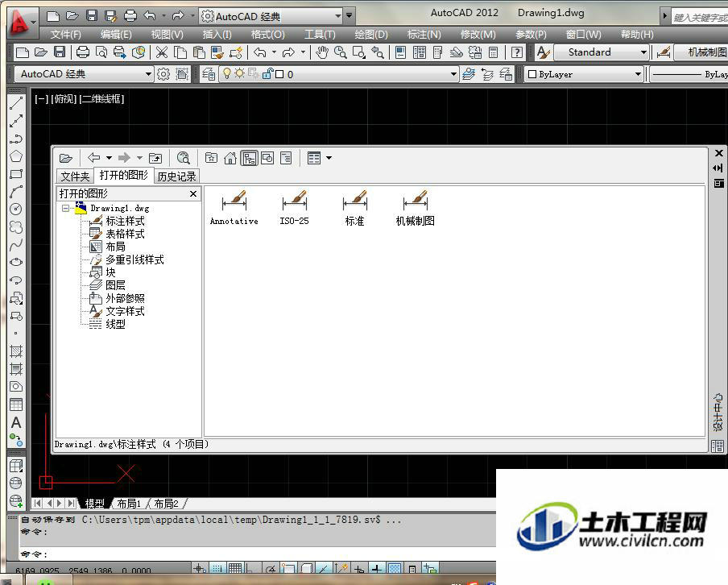Screen dimensions: 728x585
Task: Switch to the 布局1 layout tab
Action: [x=129, y=504]
